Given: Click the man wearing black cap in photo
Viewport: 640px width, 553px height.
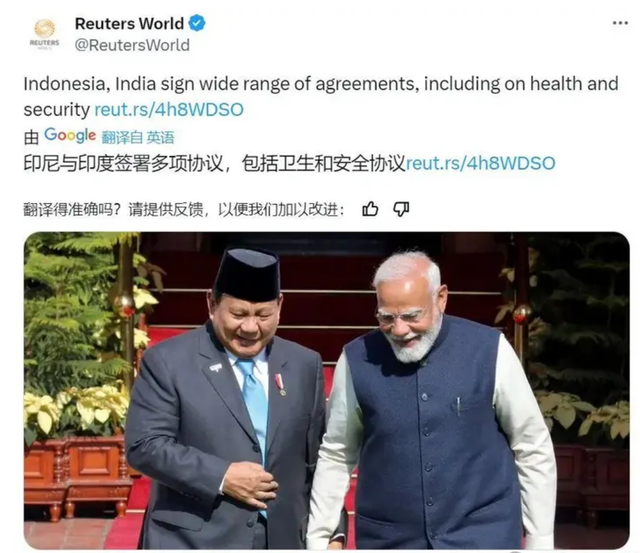Looking at the screenshot, I should (229, 400).
